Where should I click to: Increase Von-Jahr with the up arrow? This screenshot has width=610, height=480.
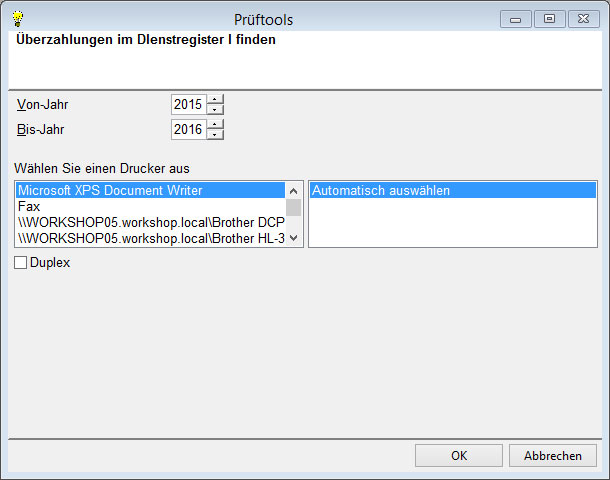click(216, 99)
